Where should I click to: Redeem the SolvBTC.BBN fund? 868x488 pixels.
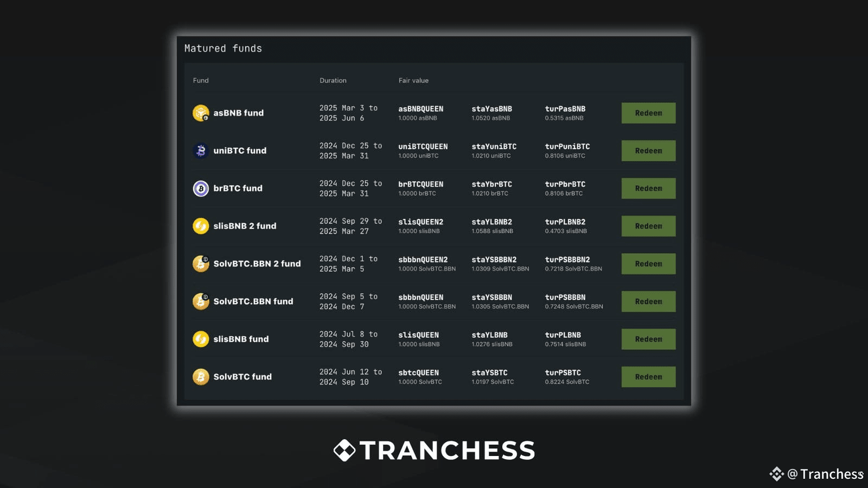[x=648, y=301]
